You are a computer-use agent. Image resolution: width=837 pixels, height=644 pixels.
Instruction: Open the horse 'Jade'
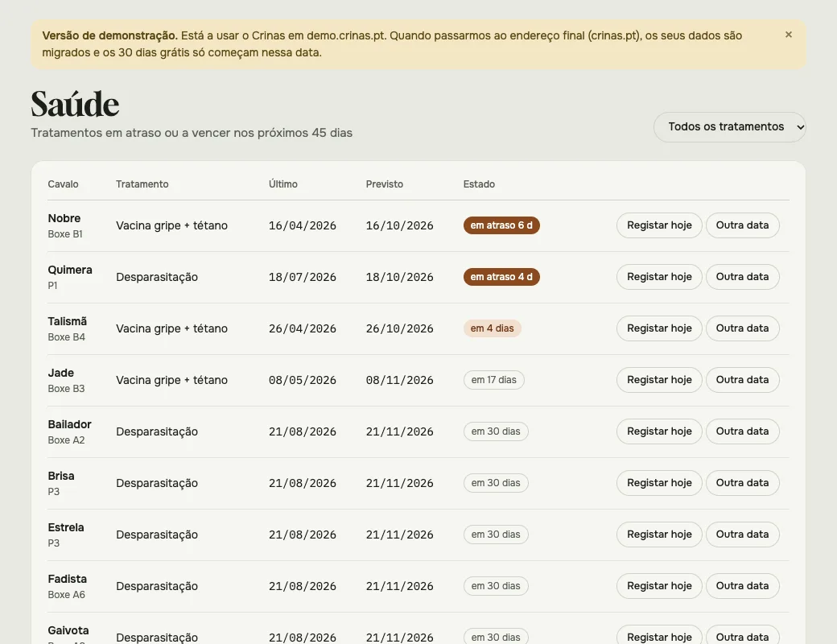tap(61, 374)
